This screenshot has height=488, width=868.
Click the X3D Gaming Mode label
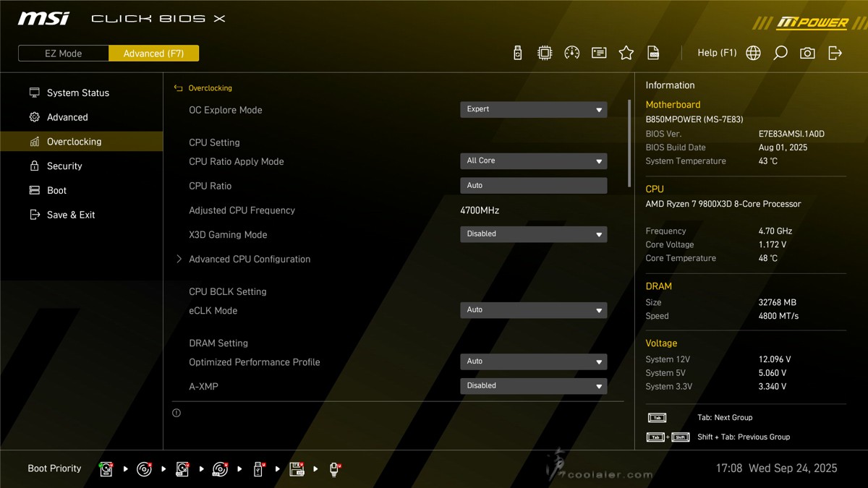228,234
